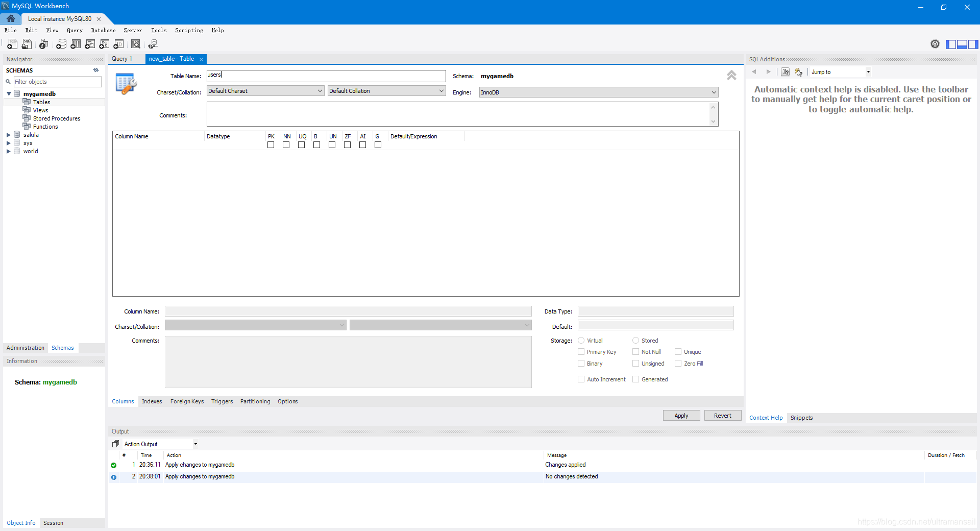Screen dimensions: 980x531
Task: Open the Triggers tab
Action: [222, 401]
